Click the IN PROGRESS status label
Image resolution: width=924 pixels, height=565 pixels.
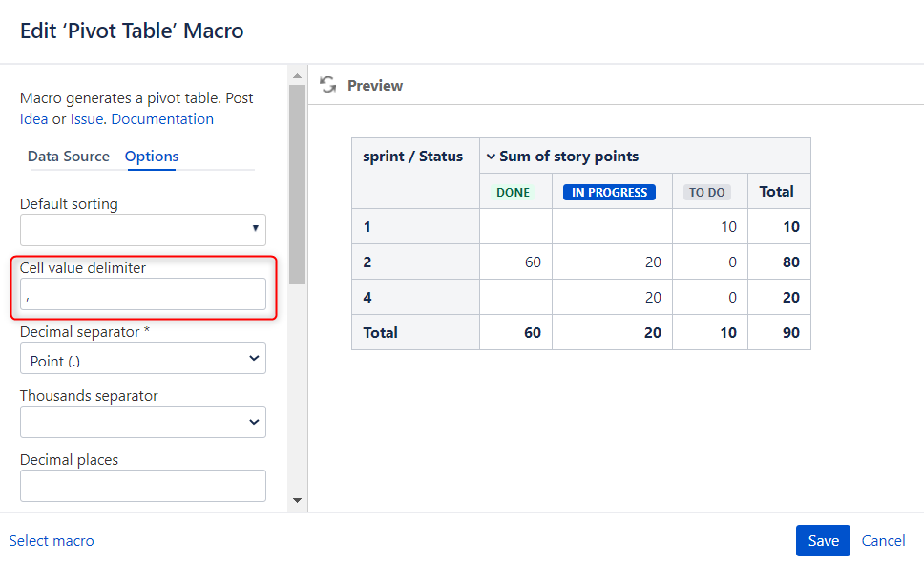point(610,192)
